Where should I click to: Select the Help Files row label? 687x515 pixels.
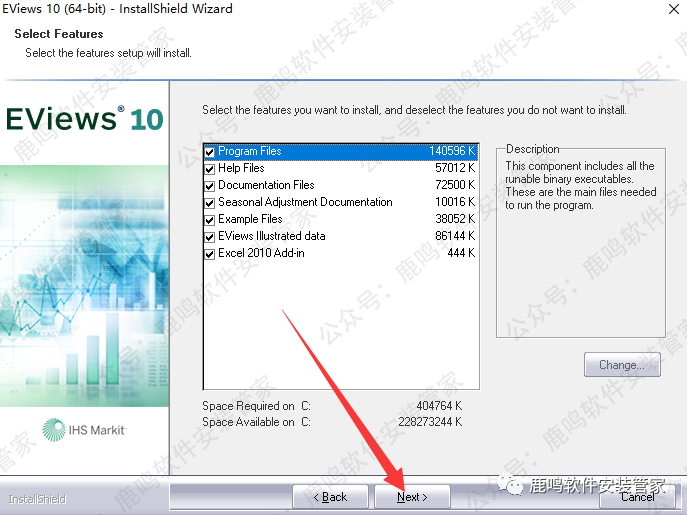coord(241,168)
